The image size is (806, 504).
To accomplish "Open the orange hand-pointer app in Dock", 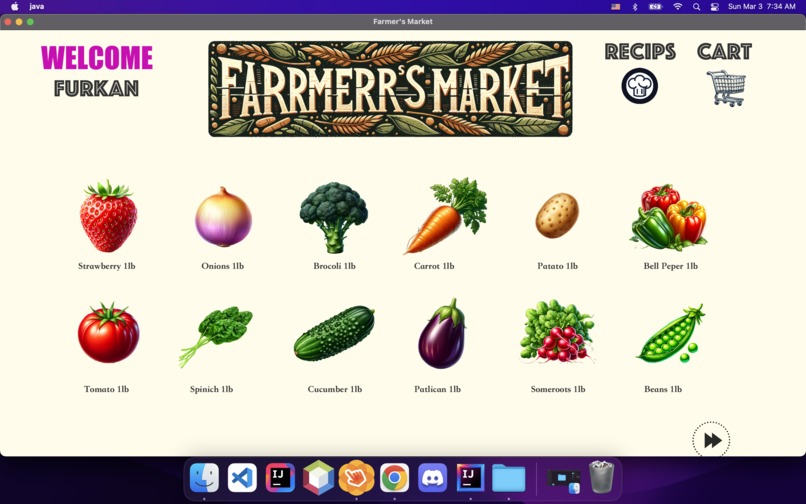I will (x=356, y=478).
